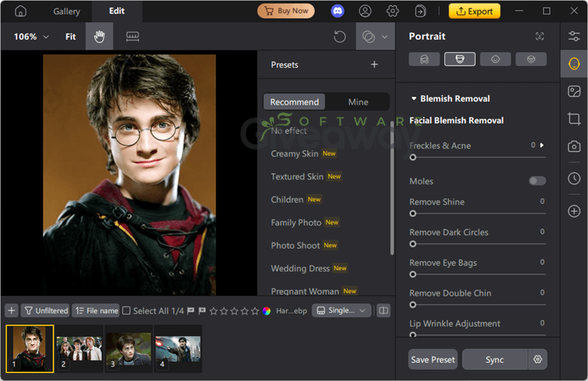Viewport: 588px width, 381px height.
Task: Select first portrait category icon tab
Action: click(x=424, y=60)
